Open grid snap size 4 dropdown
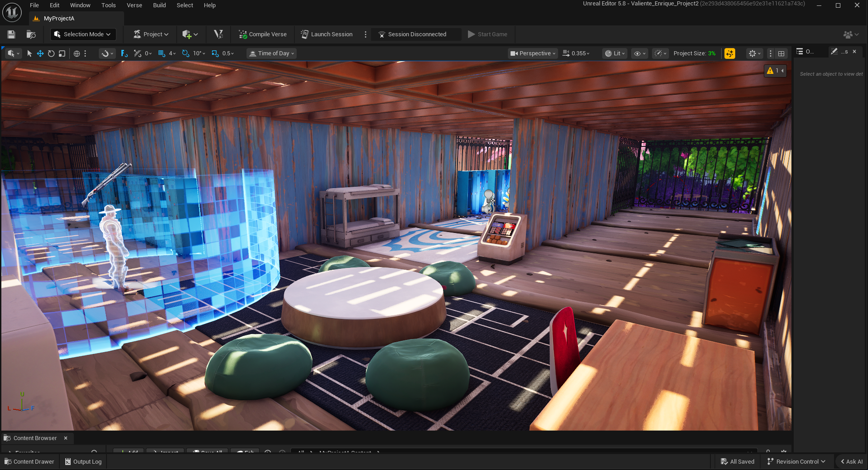Viewport: 868px width, 470px height. pos(172,53)
